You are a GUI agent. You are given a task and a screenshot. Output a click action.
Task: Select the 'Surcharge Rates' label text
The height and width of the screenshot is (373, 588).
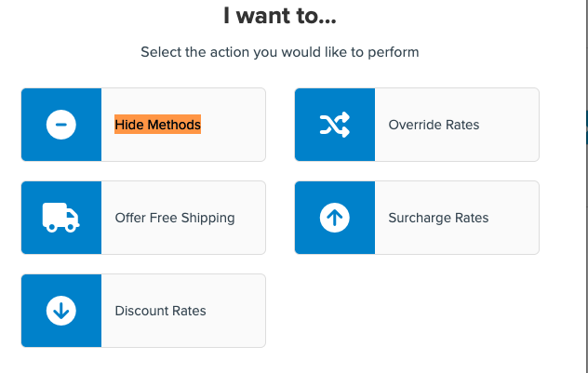tap(438, 218)
